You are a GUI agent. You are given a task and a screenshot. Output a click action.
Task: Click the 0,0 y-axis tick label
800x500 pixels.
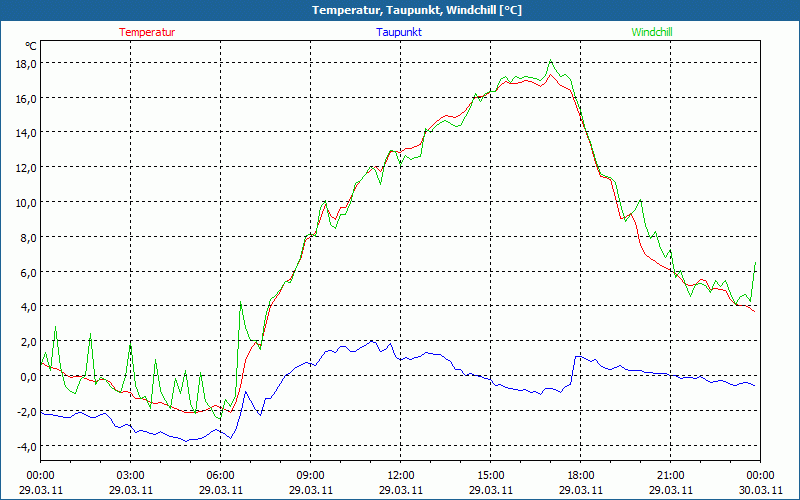coord(27,376)
